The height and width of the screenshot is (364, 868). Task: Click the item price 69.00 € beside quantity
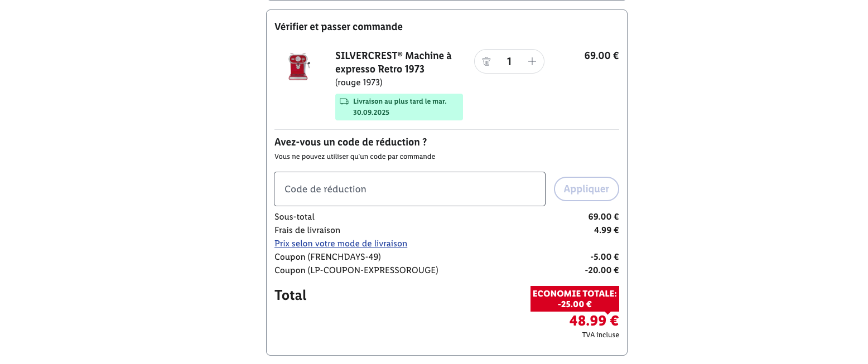(601, 56)
